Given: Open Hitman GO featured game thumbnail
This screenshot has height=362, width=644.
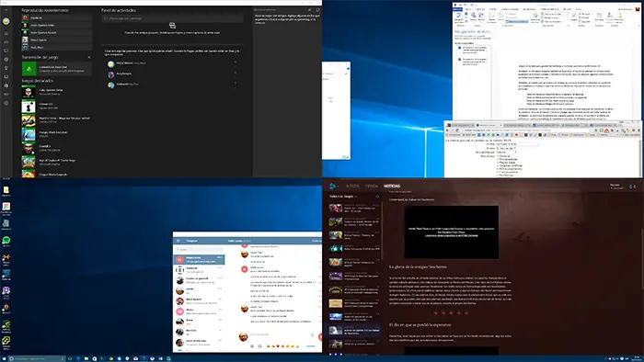Looking at the screenshot, I should point(29,107).
